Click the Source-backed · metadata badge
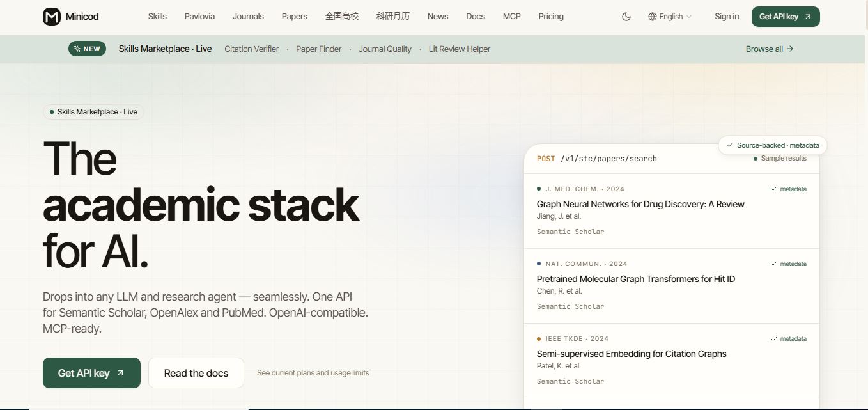The width and height of the screenshot is (868, 410). click(x=773, y=145)
